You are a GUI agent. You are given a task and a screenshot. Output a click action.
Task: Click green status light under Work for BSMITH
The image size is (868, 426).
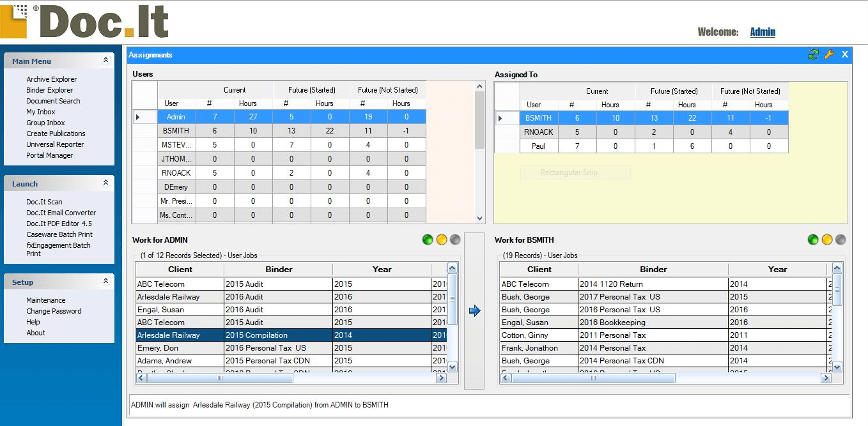(813, 240)
